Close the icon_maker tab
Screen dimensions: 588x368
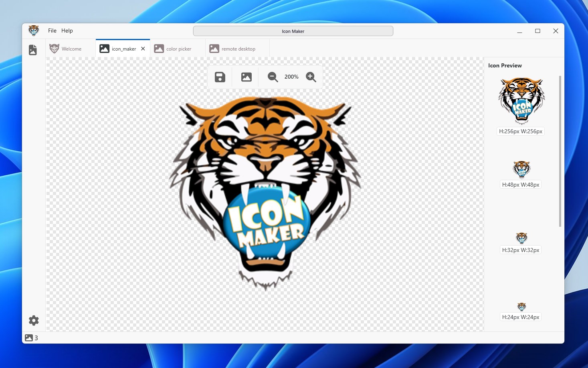point(143,48)
